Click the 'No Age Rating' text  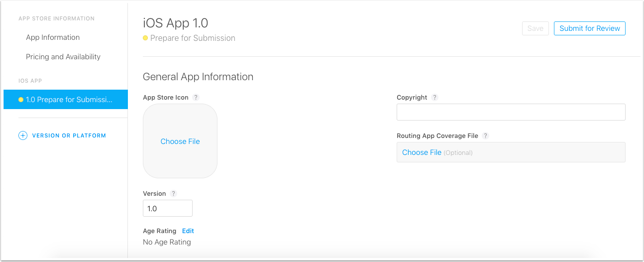[x=167, y=242]
